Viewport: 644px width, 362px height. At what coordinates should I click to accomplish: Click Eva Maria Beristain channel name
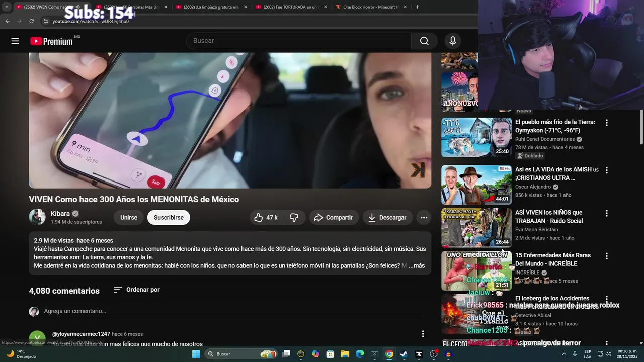coord(536,229)
